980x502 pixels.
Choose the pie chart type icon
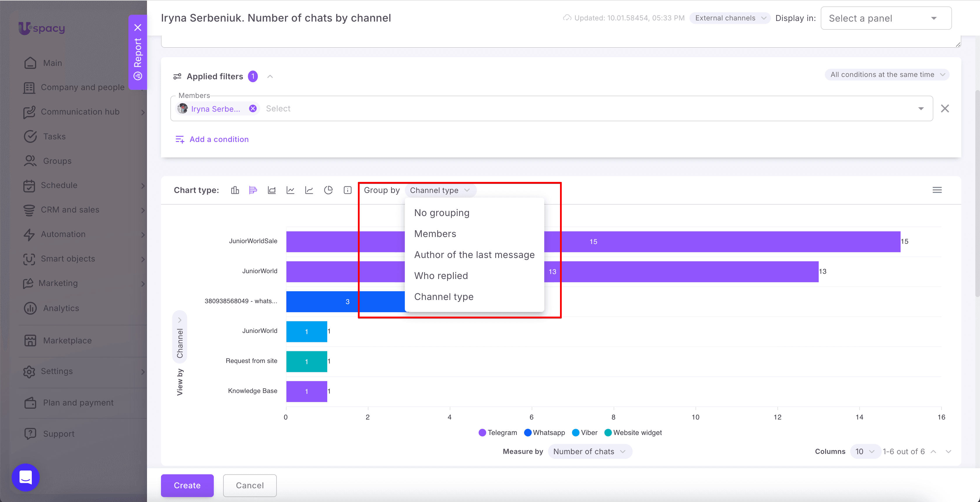[328, 190]
